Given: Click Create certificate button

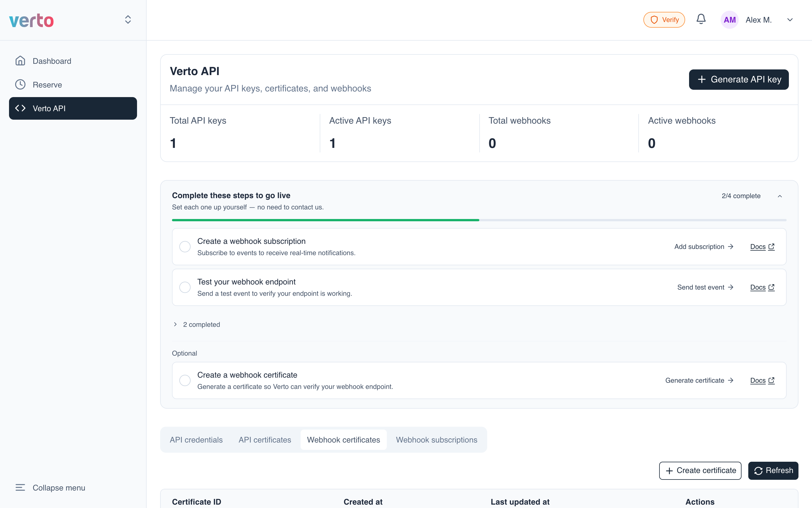Looking at the screenshot, I should point(700,471).
